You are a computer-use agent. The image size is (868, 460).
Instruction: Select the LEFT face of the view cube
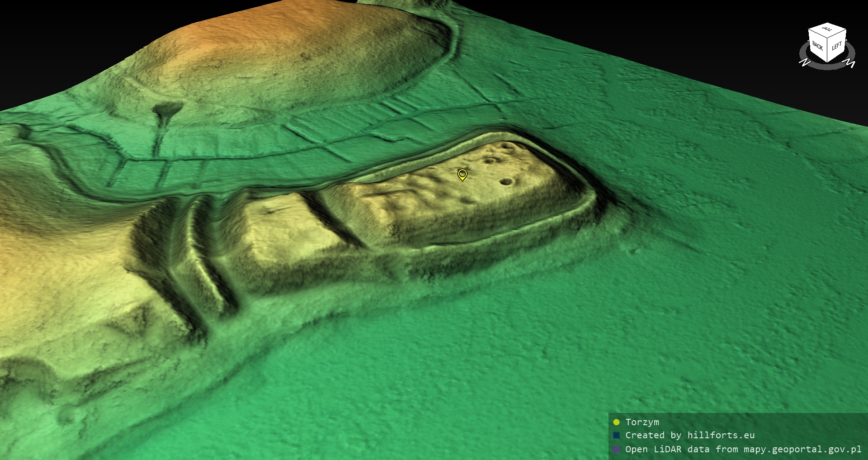[x=837, y=46]
